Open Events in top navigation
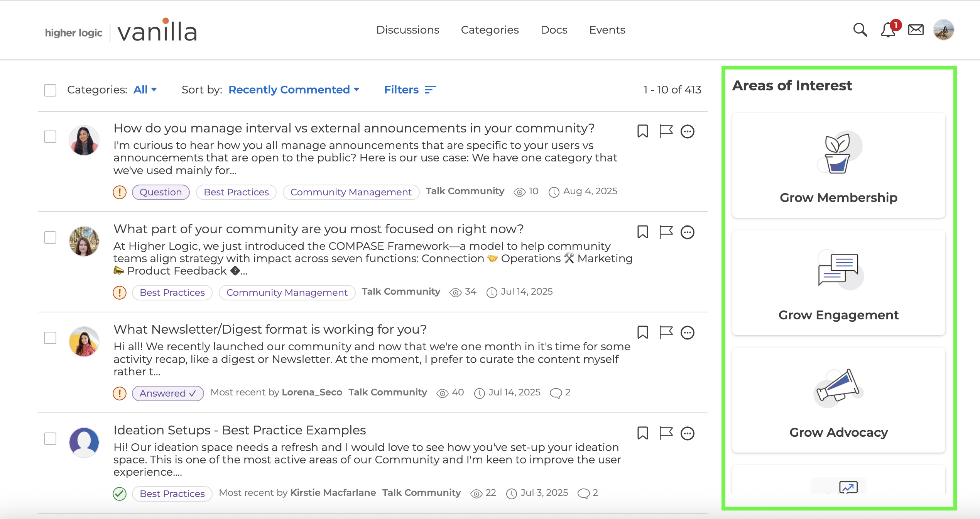Viewport: 980px width, 519px height. (607, 30)
